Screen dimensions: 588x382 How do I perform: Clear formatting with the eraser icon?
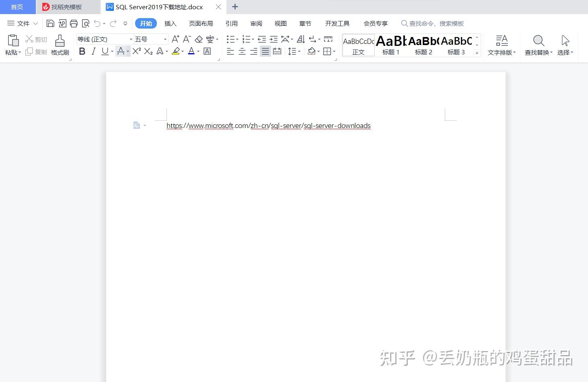[x=199, y=39]
